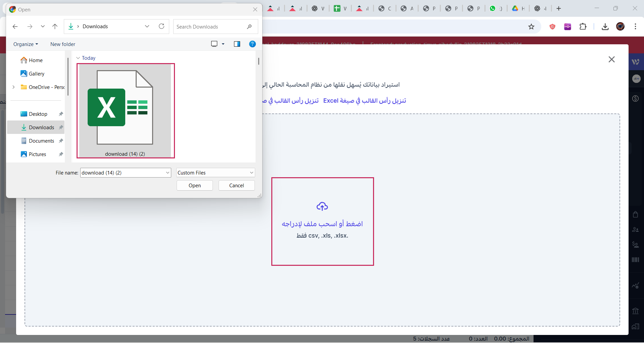Open the Chrome downloads icon
Viewport: 644px width, 343px height.
(x=605, y=27)
